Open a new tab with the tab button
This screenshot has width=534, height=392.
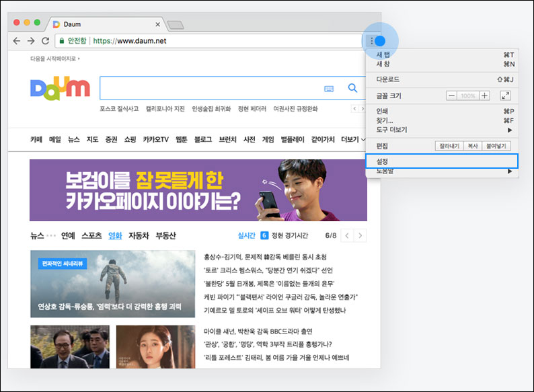click(176, 25)
